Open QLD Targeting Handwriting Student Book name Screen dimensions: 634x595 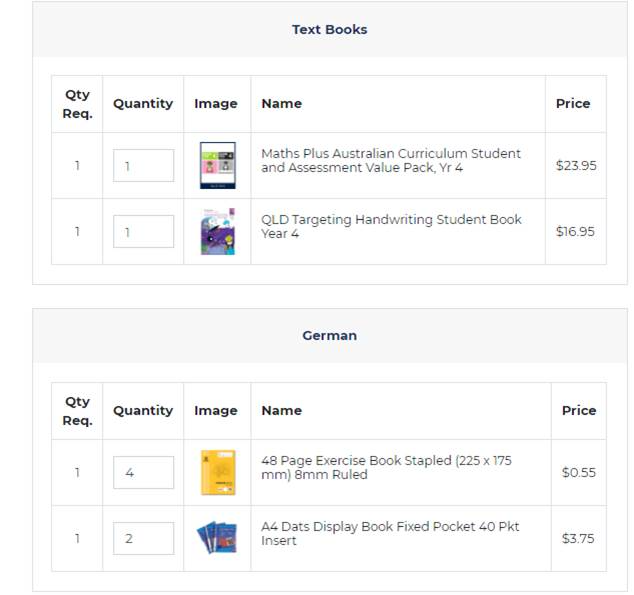pos(390,226)
